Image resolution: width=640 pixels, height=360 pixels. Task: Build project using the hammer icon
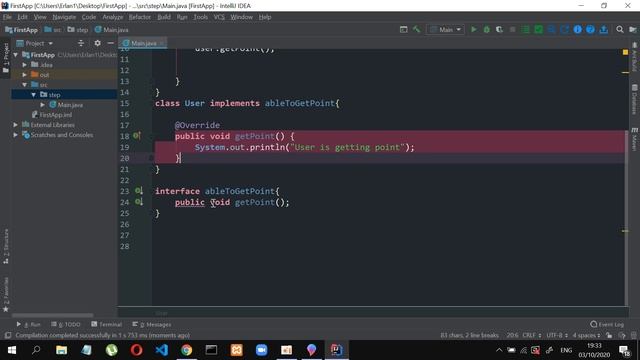pyautogui.click(x=416, y=29)
